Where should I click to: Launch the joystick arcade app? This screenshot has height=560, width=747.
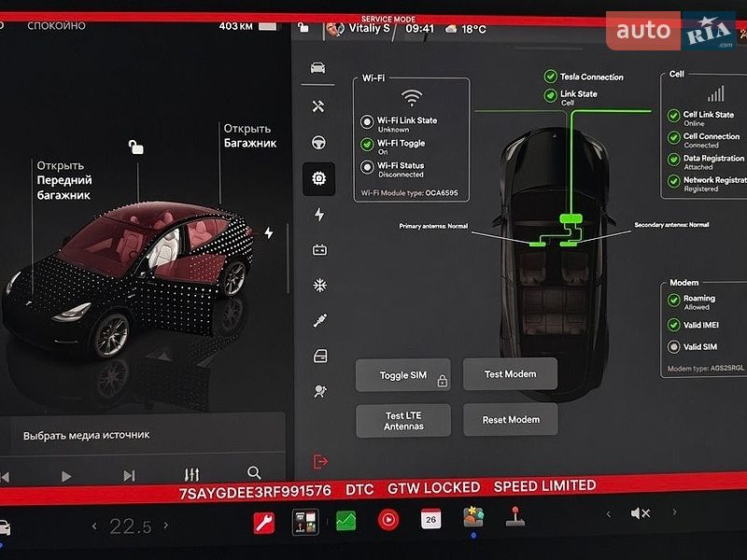pos(515,517)
